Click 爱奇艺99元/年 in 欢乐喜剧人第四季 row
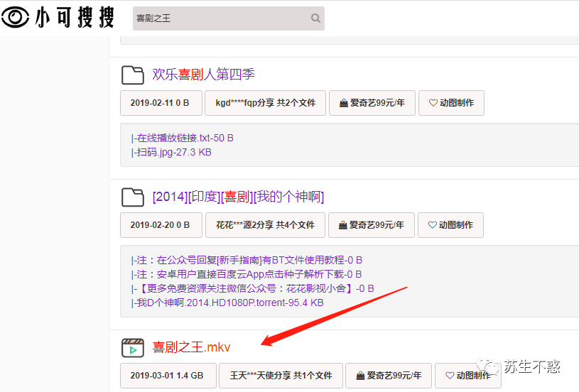 (372, 103)
